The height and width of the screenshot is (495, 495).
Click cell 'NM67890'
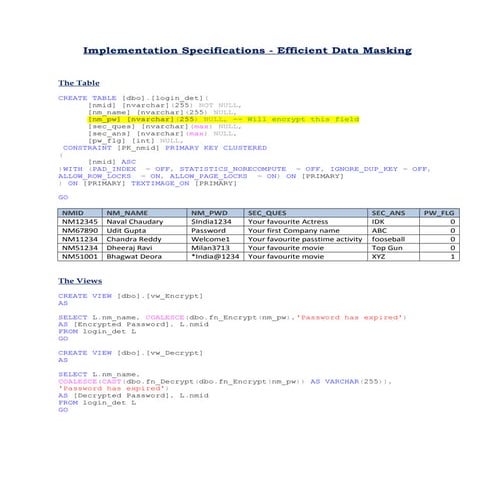point(80,230)
